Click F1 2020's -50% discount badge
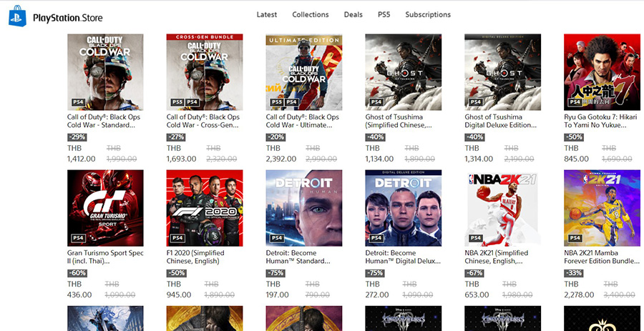The image size is (644, 331). click(176, 273)
